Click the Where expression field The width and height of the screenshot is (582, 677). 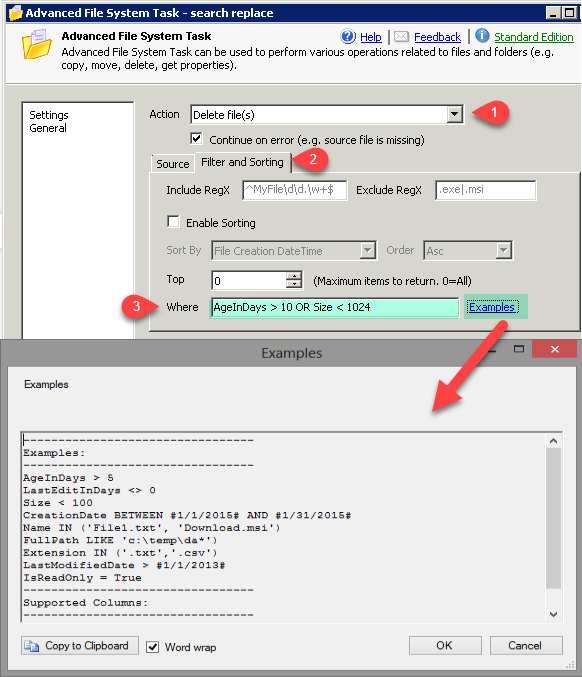coord(335,307)
